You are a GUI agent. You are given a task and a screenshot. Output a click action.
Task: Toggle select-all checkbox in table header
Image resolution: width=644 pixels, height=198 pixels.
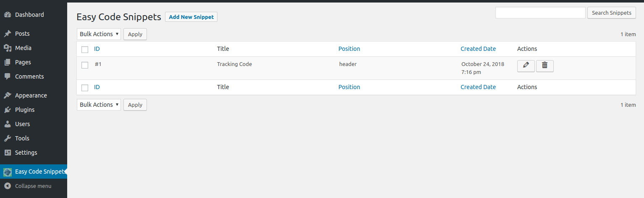[x=85, y=50]
